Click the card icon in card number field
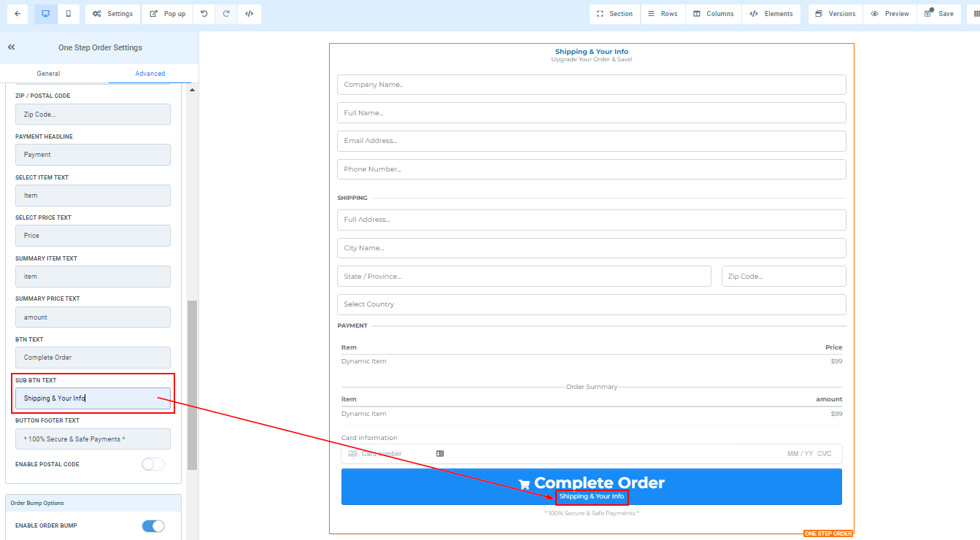 [440, 454]
